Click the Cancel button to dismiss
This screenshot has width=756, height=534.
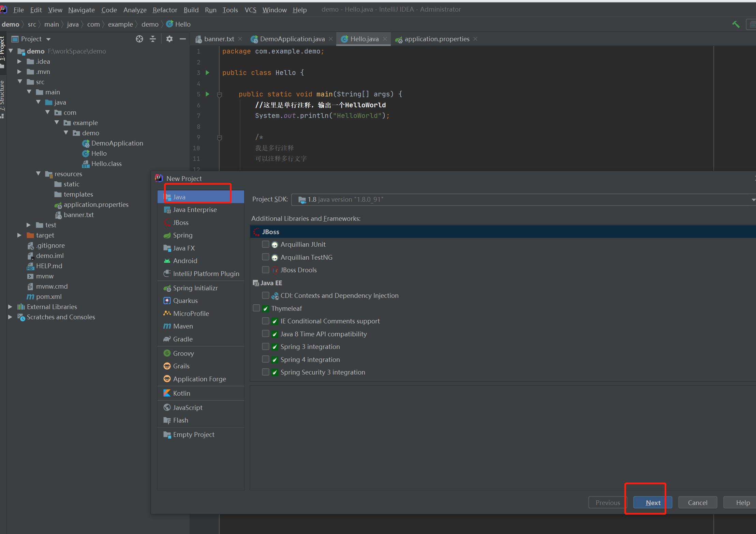(698, 502)
